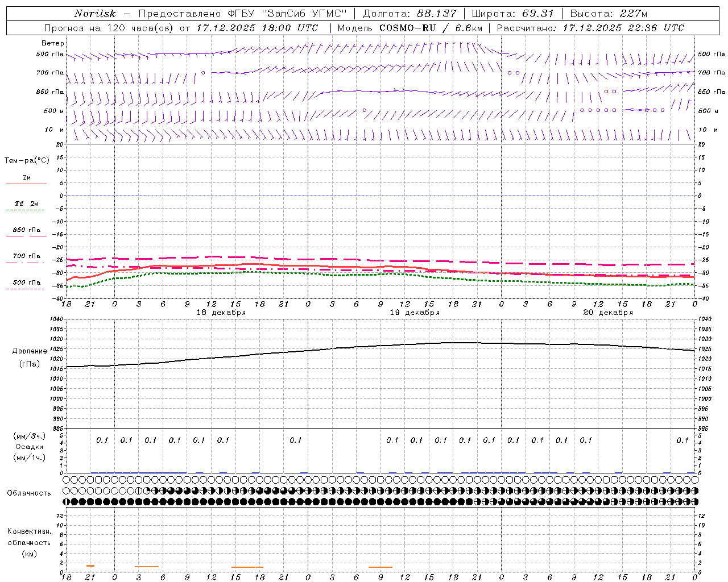Click the 19 декабря date label
This screenshot has width=728, height=582.
click(x=415, y=313)
